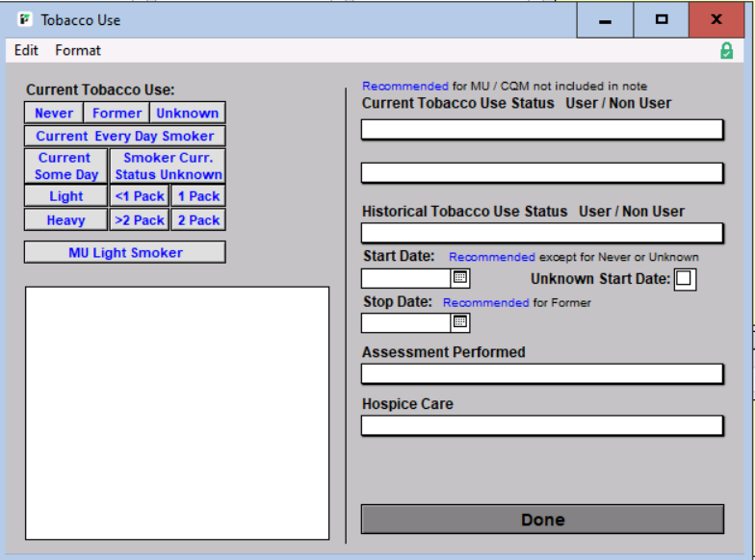Click into the Hospice Care field
Viewport: 755px width, 560px height.
pyautogui.click(x=542, y=425)
